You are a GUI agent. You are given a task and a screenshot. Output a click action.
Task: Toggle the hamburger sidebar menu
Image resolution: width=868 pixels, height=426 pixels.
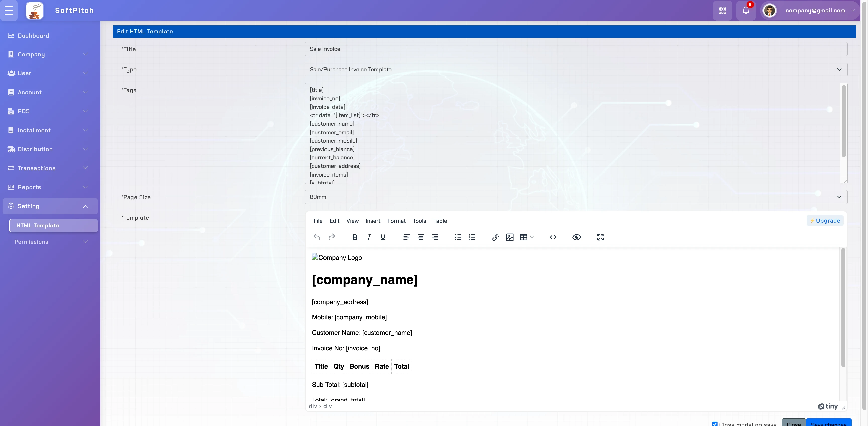pyautogui.click(x=9, y=11)
